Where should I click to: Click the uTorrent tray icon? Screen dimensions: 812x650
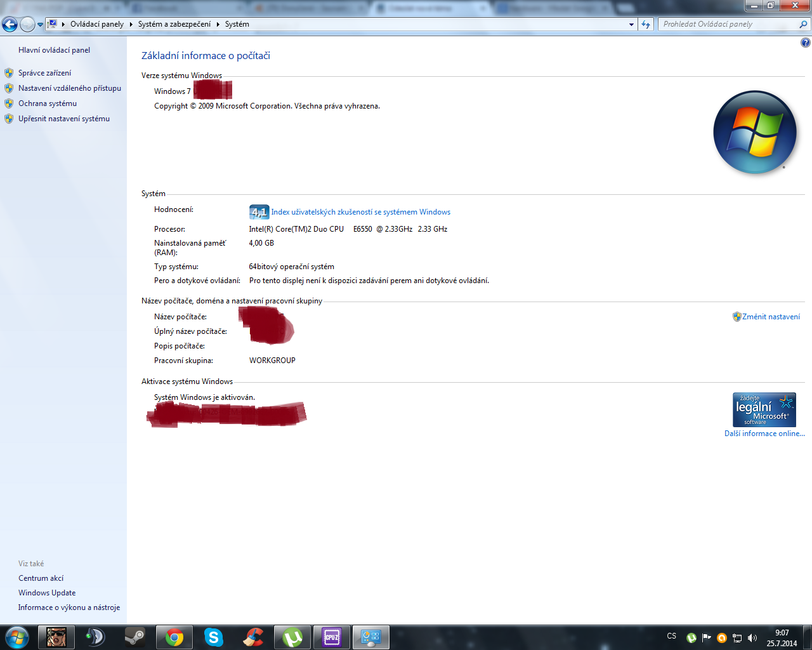click(x=691, y=637)
